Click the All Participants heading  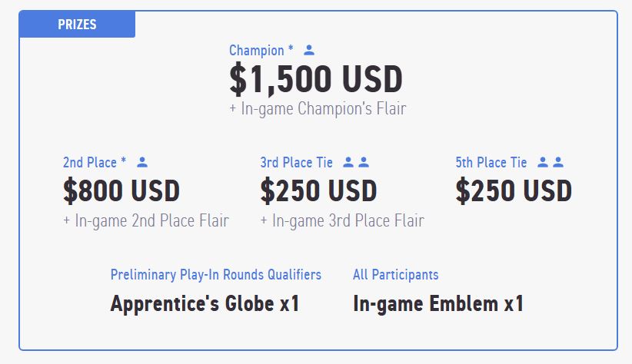(x=395, y=275)
